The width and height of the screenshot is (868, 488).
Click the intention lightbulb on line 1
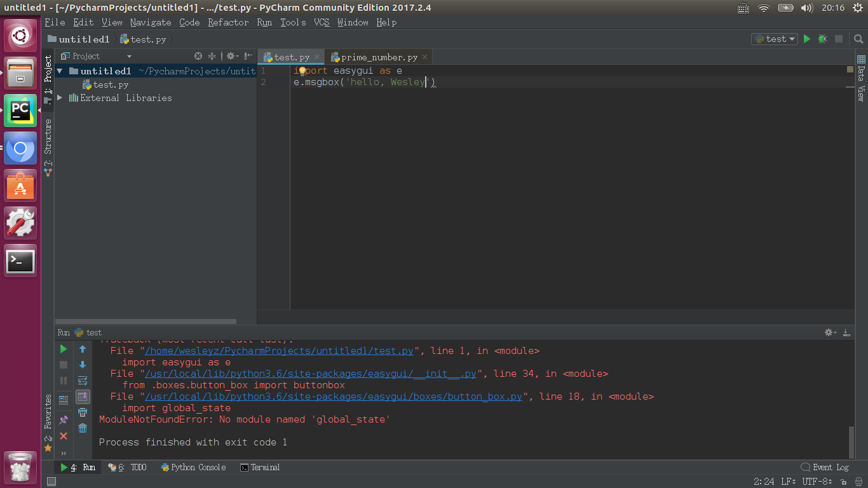[302, 71]
